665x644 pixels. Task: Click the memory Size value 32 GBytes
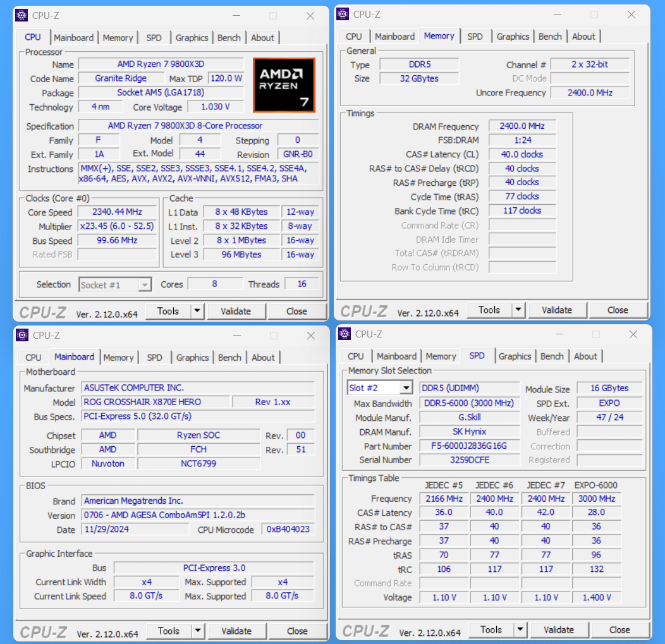419,78
